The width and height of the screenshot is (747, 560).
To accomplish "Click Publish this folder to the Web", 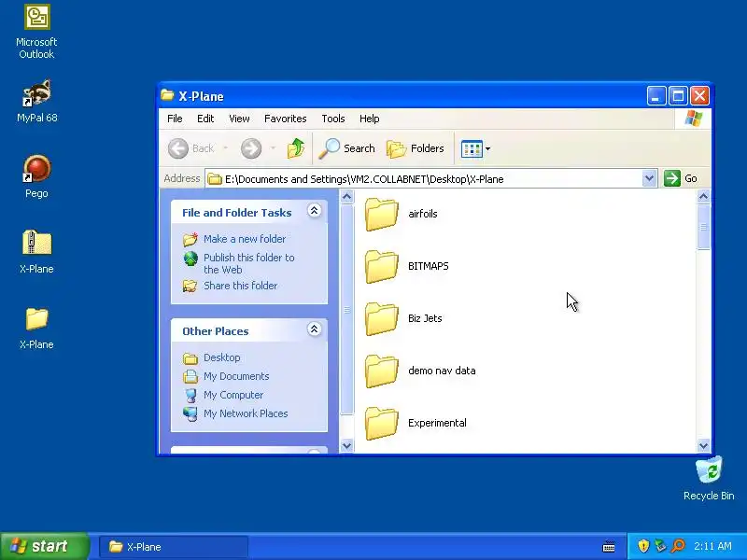I will pyautogui.click(x=249, y=264).
